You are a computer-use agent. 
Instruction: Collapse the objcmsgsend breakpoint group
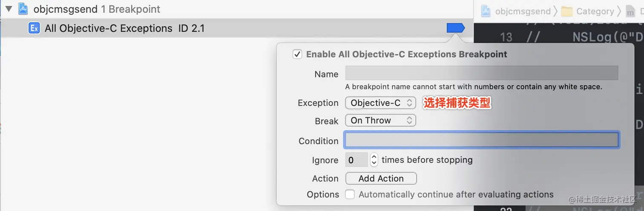[x=9, y=9]
